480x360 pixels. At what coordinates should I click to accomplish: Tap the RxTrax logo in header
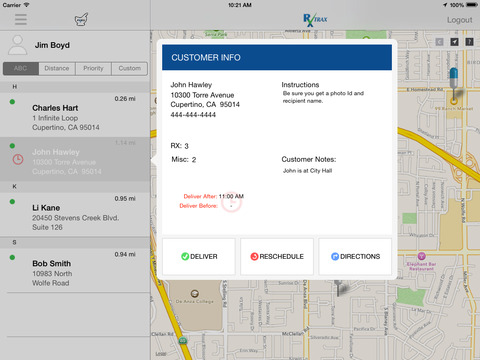tap(315, 20)
